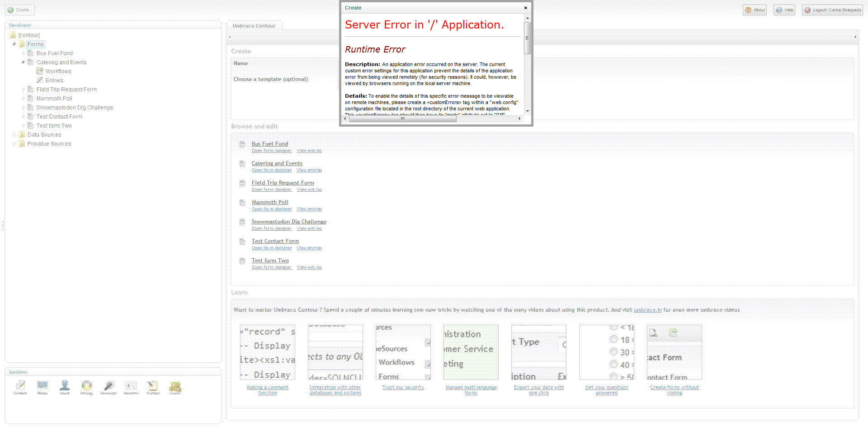The width and height of the screenshot is (868, 432).
Task: Collapse the Catering and Events tree node
Action: click(23, 62)
